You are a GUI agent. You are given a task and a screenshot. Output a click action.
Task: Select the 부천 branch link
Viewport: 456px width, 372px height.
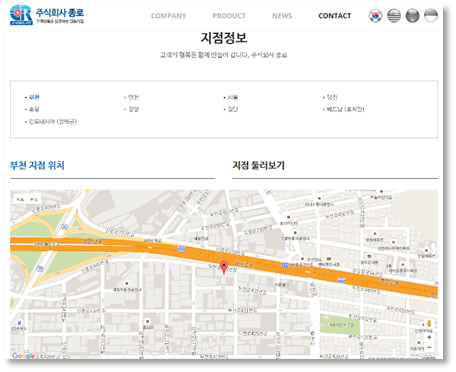click(x=34, y=97)
